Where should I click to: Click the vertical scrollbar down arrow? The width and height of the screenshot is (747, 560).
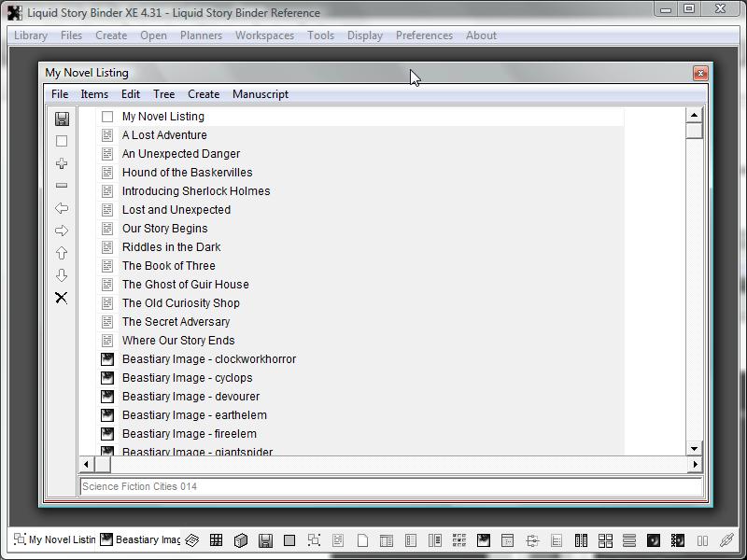tap(694, 448)
